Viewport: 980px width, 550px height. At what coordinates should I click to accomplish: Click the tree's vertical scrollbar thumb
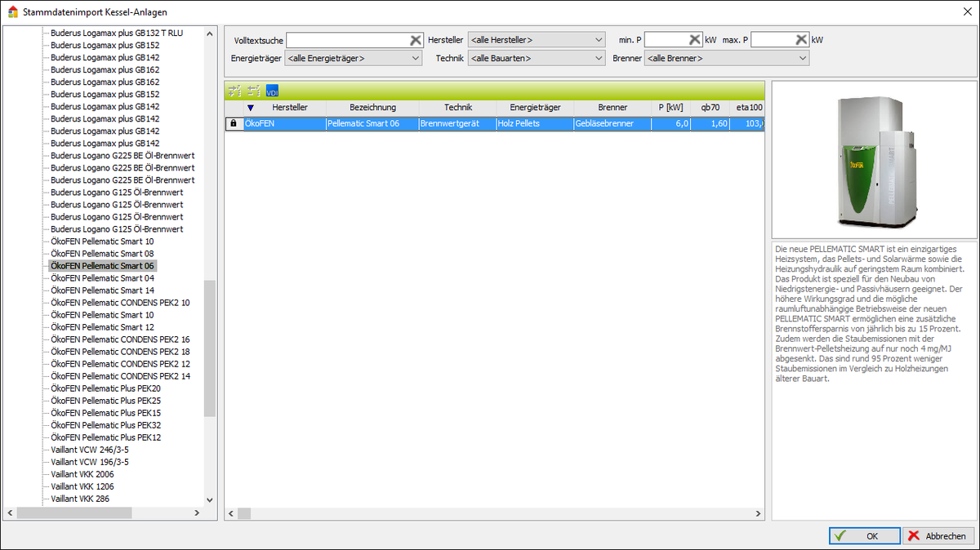click(x=210, y=347)
